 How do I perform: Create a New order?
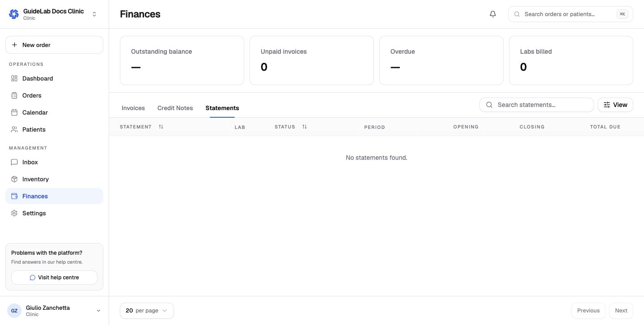55,45
